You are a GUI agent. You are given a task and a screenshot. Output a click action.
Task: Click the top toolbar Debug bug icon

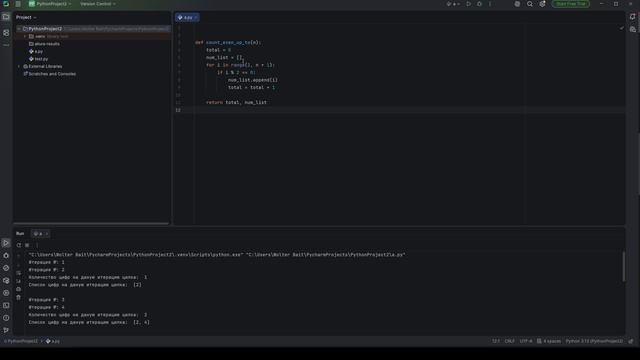point(479,4)
